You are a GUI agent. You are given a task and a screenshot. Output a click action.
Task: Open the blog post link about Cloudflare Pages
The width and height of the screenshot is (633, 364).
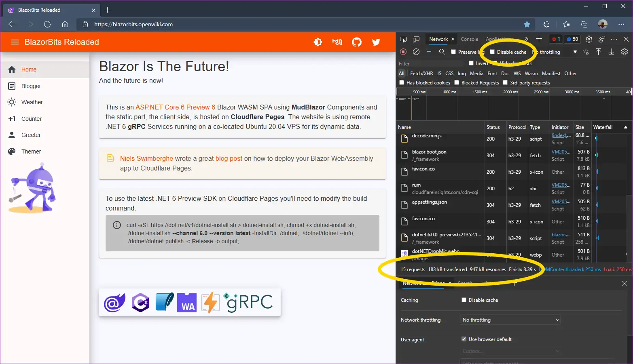click(x=229, y=158)
